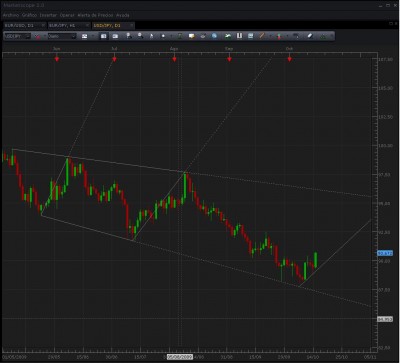This screenshot has width=400, height=364.
Task: Click the red arrow marker under Ago
Action: point(174,59)
